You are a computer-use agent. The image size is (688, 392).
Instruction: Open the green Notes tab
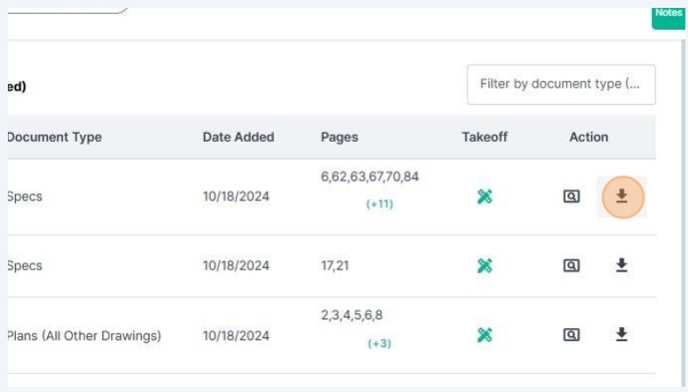pyautogui.click(x=668, y=17)
